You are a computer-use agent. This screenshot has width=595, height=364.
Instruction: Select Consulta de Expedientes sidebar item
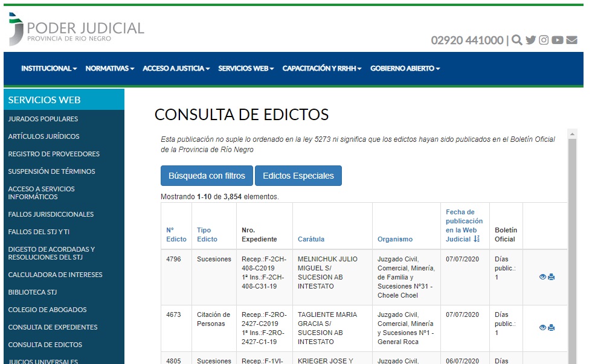tap(53, 327)
